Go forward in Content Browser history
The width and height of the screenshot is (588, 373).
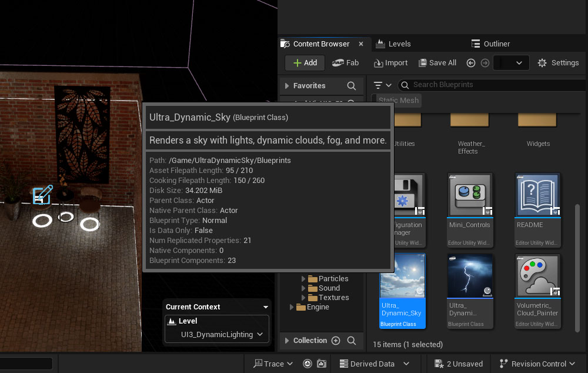pos(485,63)
